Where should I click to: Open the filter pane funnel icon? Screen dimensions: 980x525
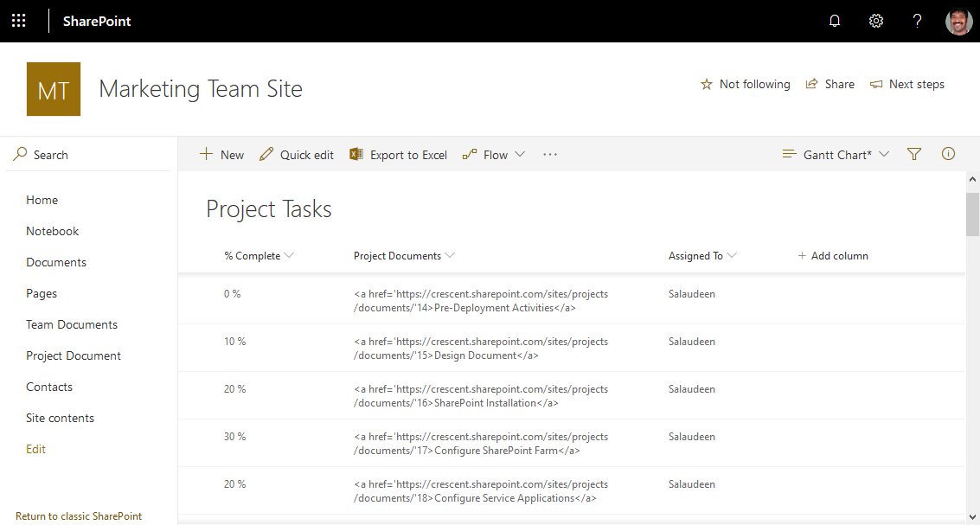click(x=914, y=154)
